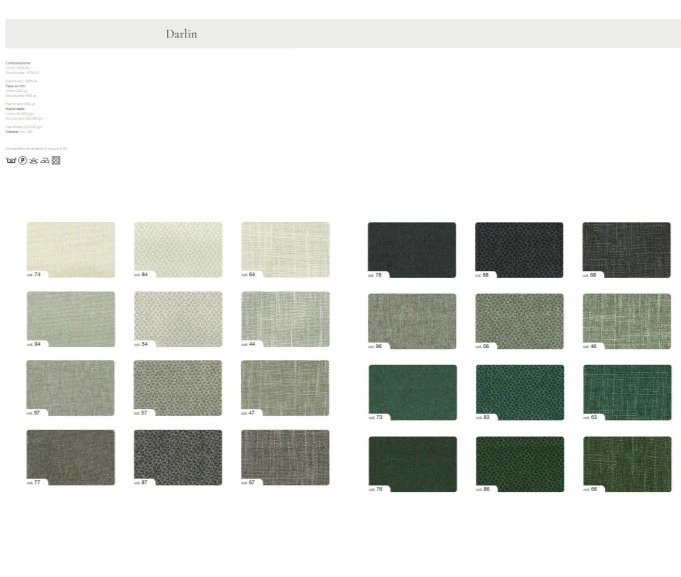Pick the light woven swatch col. 64
This screenshot has width=681, height=577.
(285, 247)
